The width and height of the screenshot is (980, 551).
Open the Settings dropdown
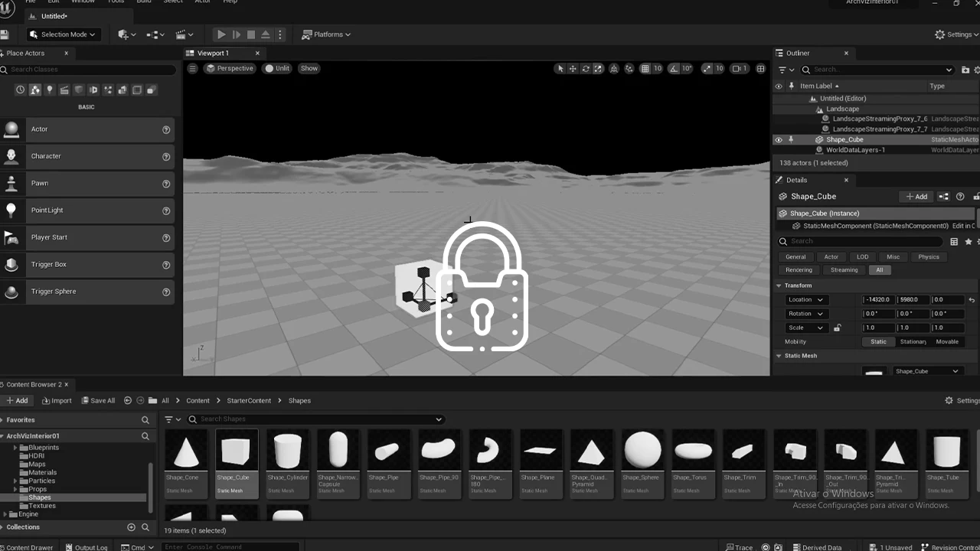(x=957, y=34)
